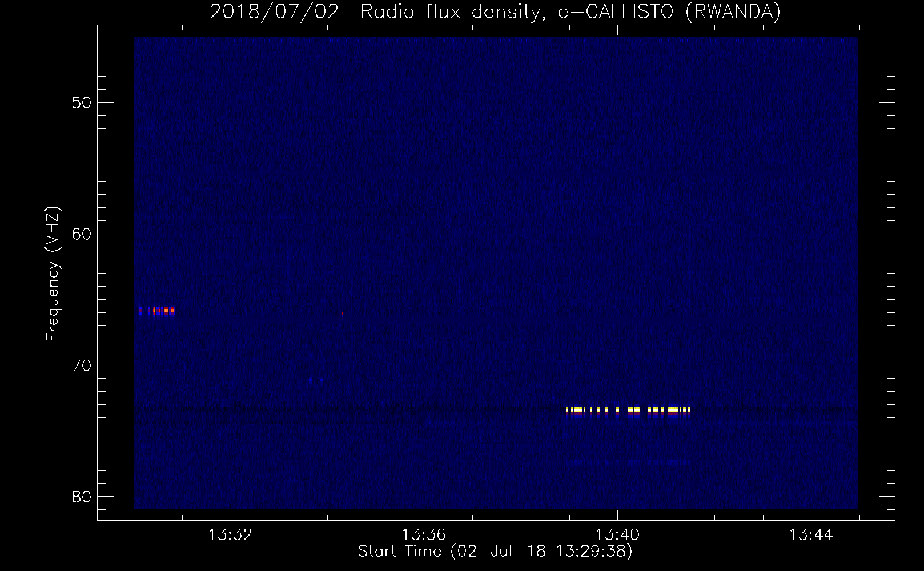
Task: Click the 13:44 time tick label
Action: click(x=811, y=535)
